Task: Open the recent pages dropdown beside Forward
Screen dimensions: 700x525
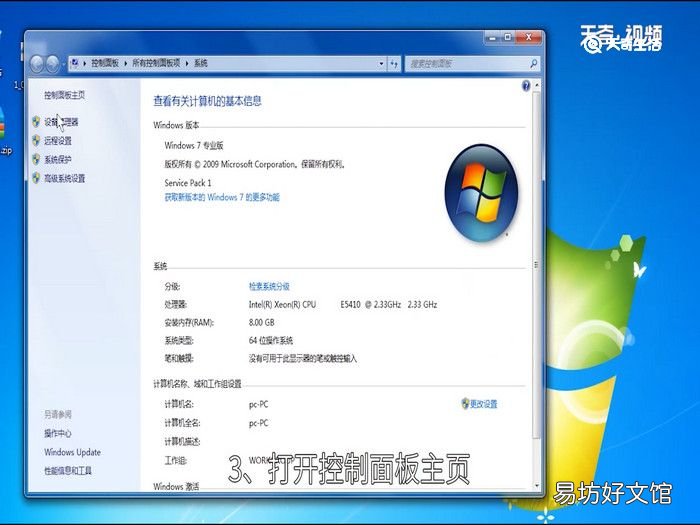Action: 63,64
